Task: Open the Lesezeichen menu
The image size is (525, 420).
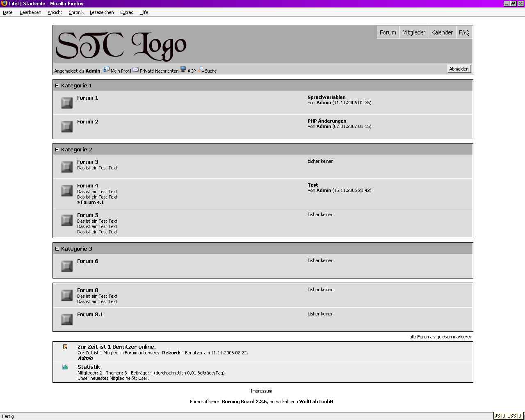Action: [102, 12]
